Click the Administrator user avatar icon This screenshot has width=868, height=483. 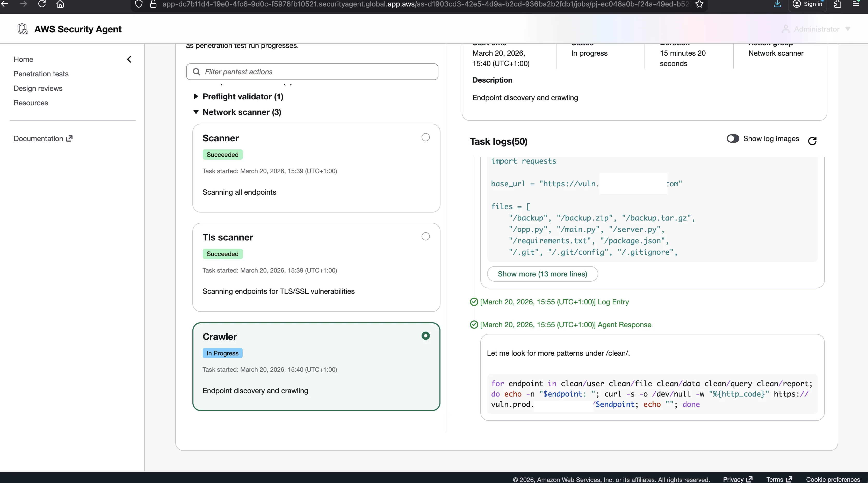click(786, 29)
